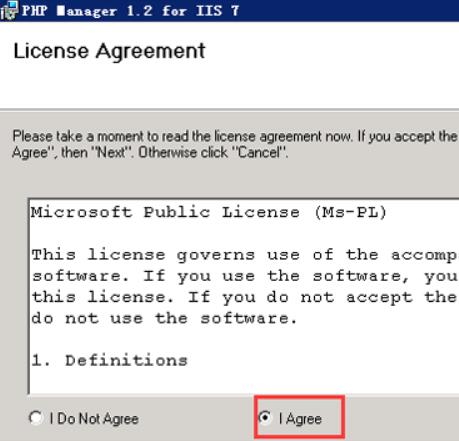Click the PHP Manager installer icon in title bar
This screenshot has height=441, width=459.
[x=9, y=10]
